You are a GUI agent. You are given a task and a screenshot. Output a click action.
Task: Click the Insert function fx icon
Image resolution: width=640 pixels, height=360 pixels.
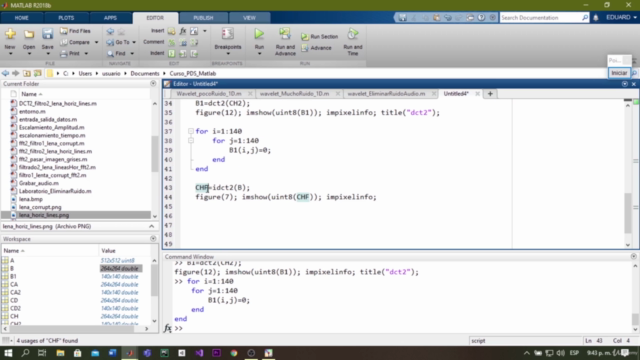click(183, 31)
